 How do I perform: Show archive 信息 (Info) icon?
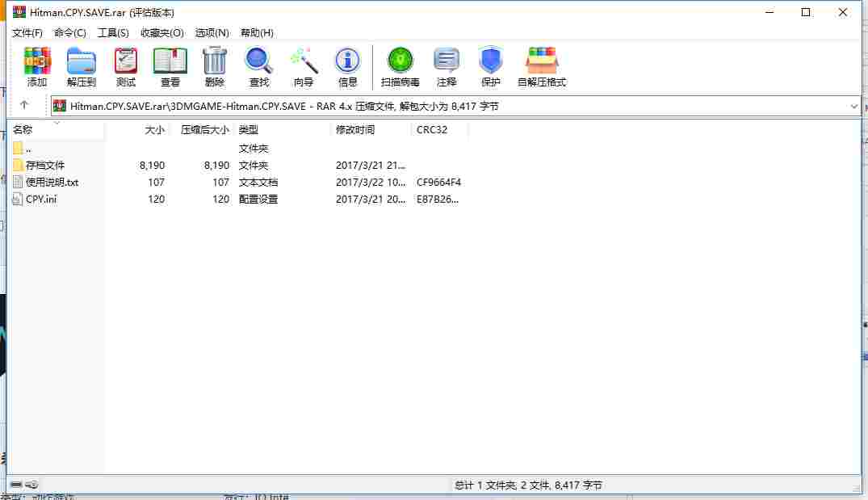[x=348, y=61]
